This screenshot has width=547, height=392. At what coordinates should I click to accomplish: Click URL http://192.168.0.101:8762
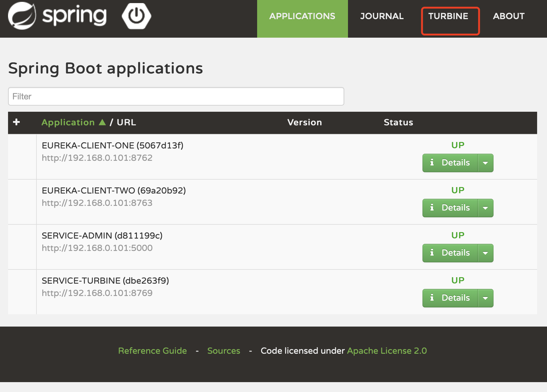coord(97,158)
